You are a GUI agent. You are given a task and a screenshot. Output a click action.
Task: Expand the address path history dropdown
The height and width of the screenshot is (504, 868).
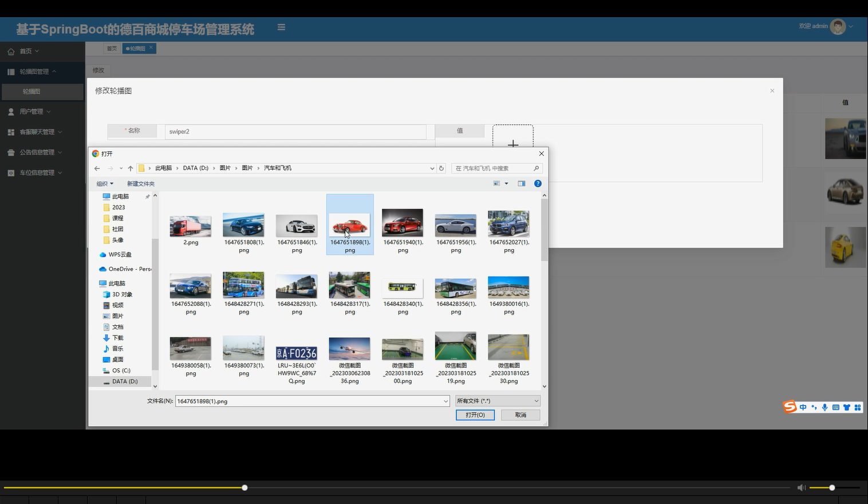coord(432,168)
